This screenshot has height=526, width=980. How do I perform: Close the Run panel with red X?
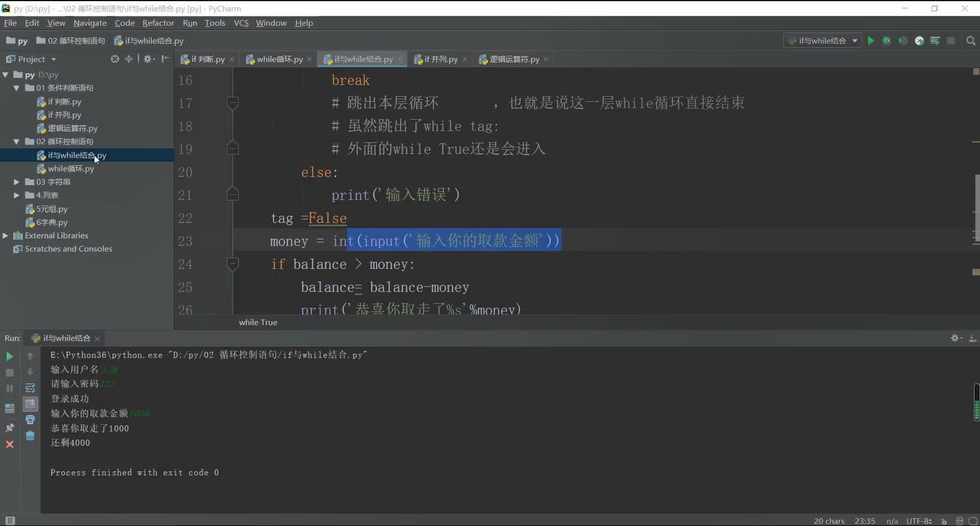pos(9,444)
